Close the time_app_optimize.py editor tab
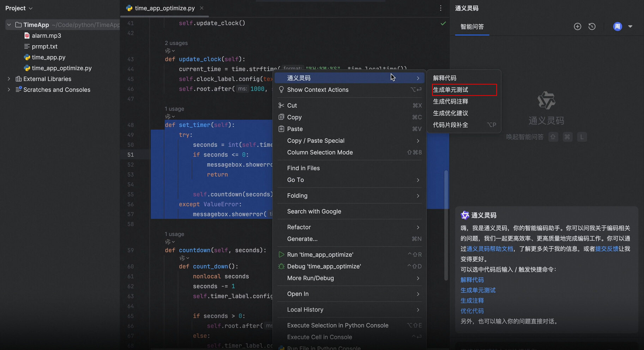The height and width of the screenshot is (350, 644). coord(201,8)
